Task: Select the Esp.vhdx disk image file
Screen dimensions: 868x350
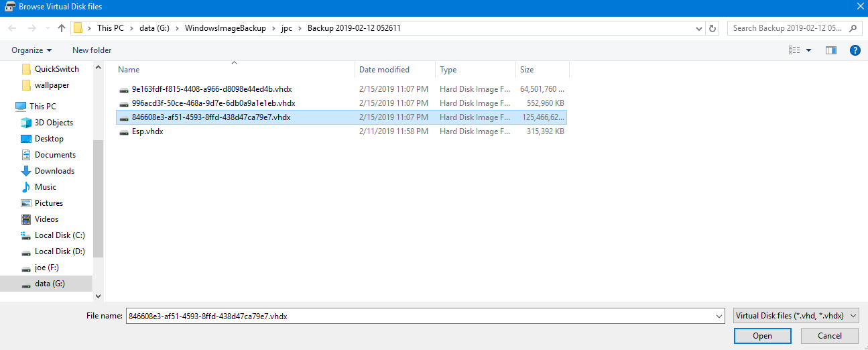Action: [x=147, y=131]
